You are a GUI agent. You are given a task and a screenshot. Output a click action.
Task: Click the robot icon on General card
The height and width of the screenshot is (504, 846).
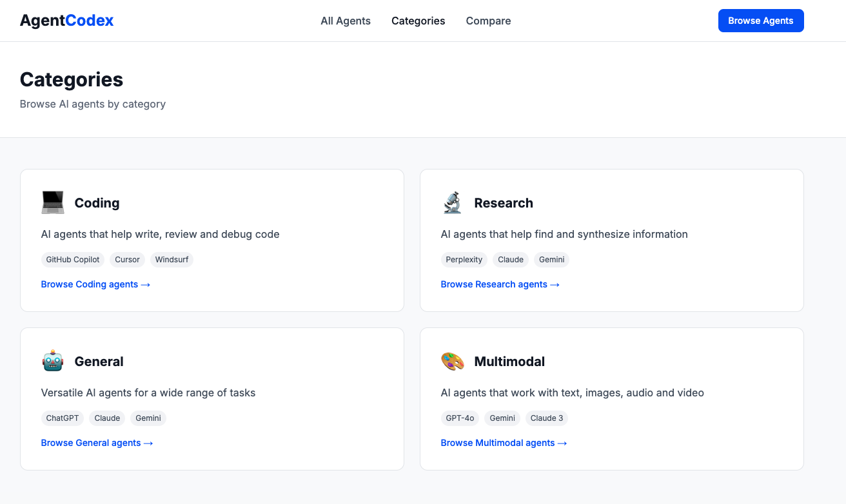pos(52,360)
